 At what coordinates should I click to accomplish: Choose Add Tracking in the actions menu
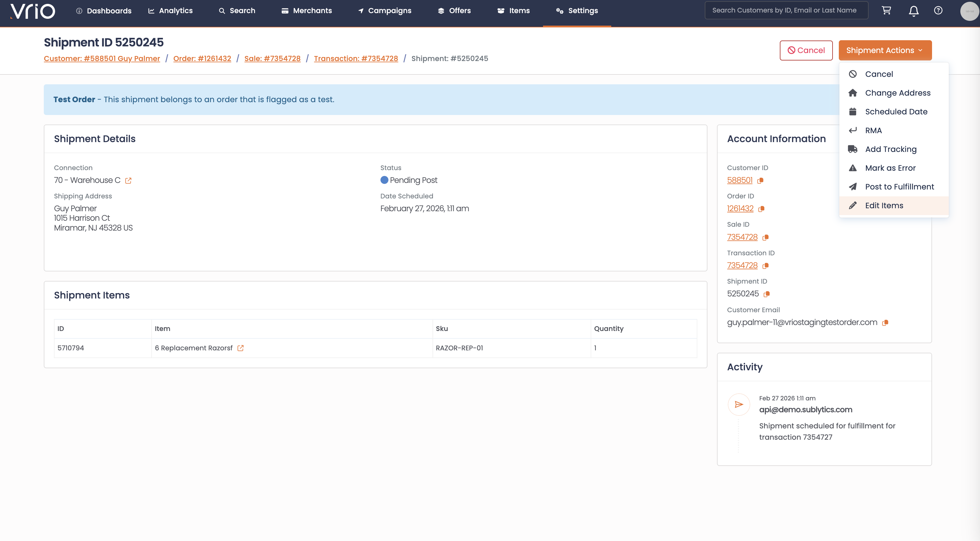click(x=891, y=149)
